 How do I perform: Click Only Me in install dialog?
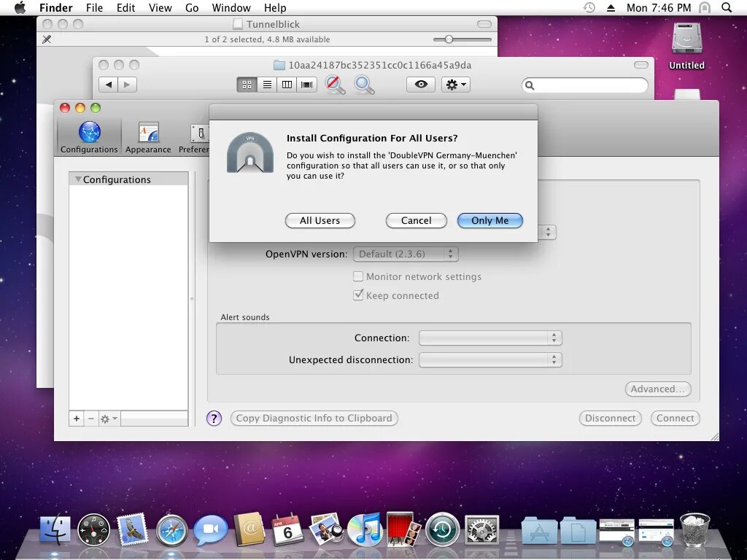(x=489, y=220)
